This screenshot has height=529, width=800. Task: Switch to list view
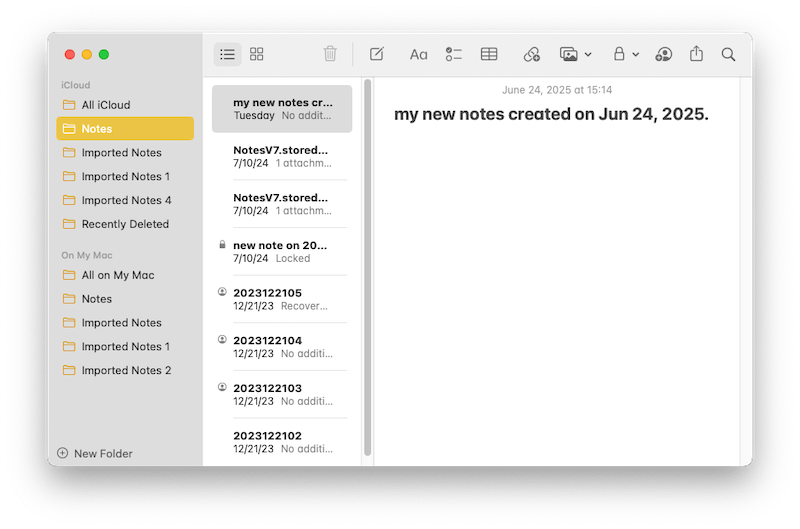(227, 54)
